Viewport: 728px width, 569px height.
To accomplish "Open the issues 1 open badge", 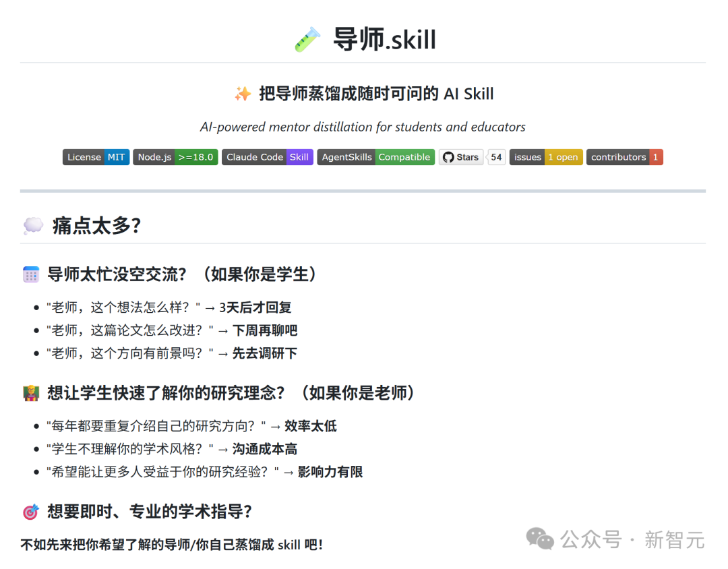I will 546,157.
